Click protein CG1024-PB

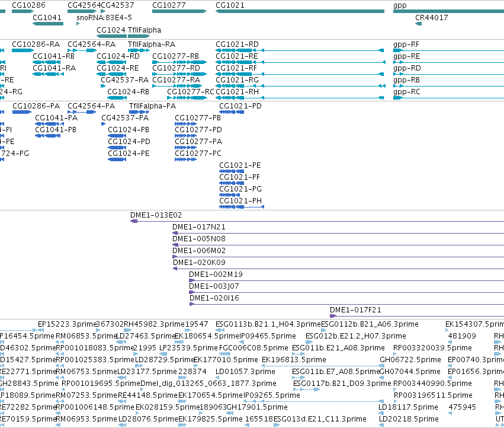(x=129, y=130)
